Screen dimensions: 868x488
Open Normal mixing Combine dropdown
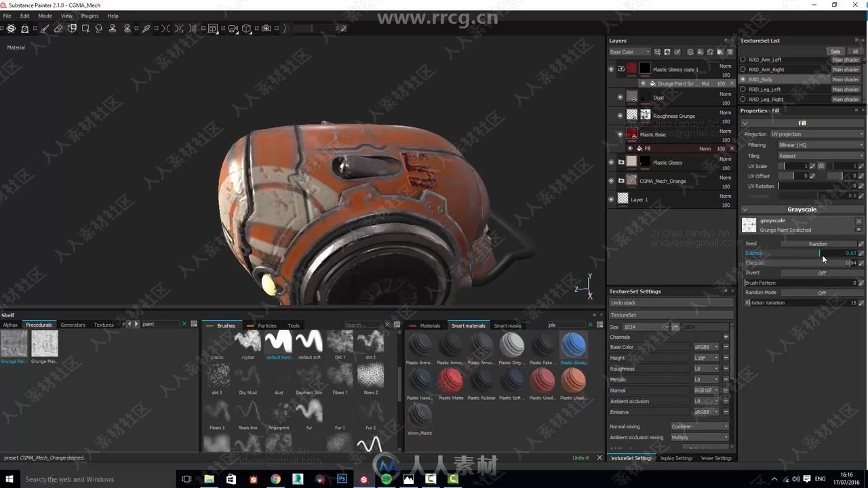pos(700,426)
